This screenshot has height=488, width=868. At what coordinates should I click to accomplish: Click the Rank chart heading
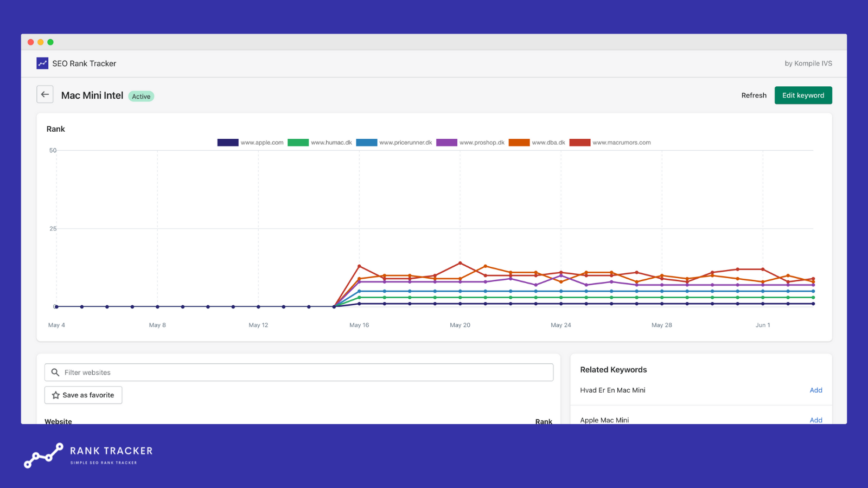(x=55, y=129)
